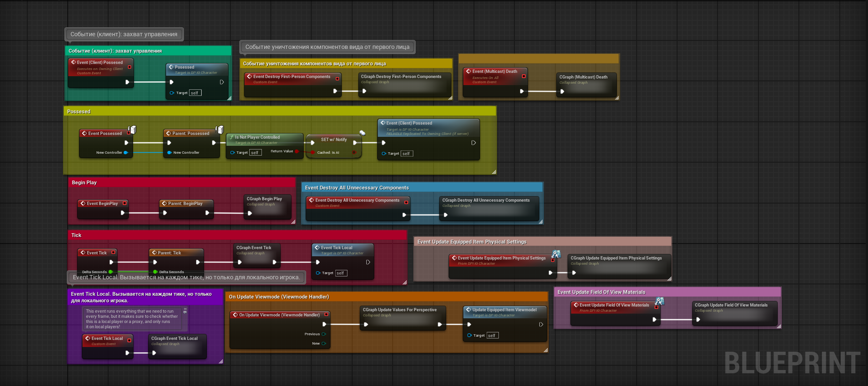Click the resize corner of the Begin Play comment box
Screen dimensions: 868x386
tap(292, 221)
